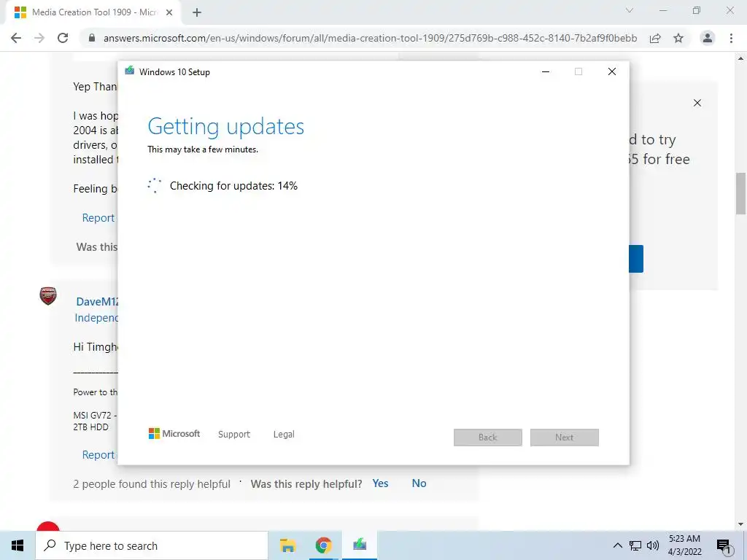The image size is (747, 560).
Task: Click the network tray icon
Action: click(x=635, y=545)
